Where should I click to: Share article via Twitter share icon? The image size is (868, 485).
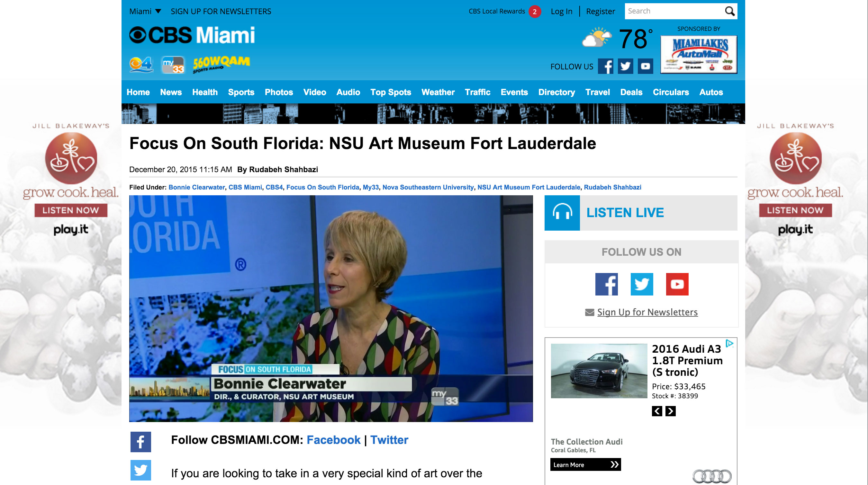[x=141, y=470]
